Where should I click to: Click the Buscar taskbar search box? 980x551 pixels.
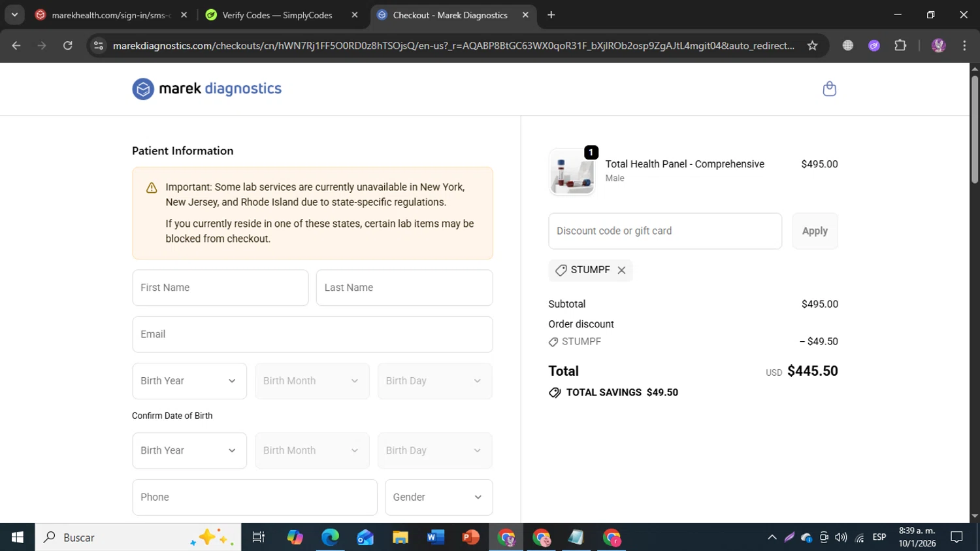tap(138, 537)
